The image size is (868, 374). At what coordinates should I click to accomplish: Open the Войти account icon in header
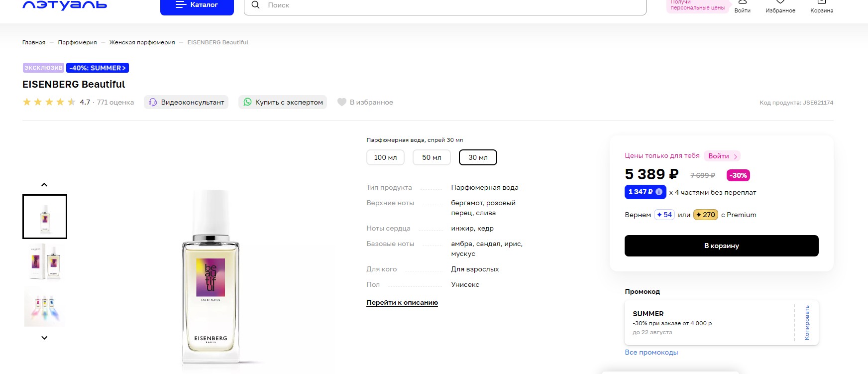(742, 7)
